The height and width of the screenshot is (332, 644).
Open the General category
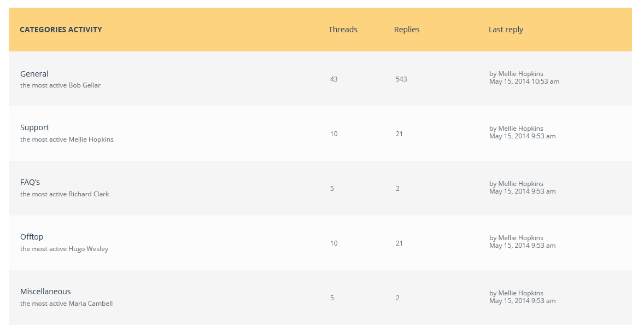coord(34,74)
